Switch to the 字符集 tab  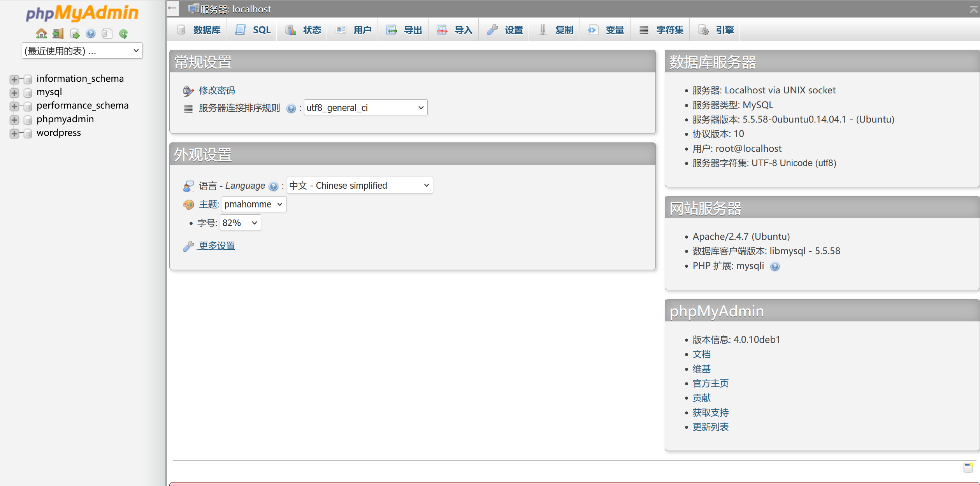(x=660, y=30)
